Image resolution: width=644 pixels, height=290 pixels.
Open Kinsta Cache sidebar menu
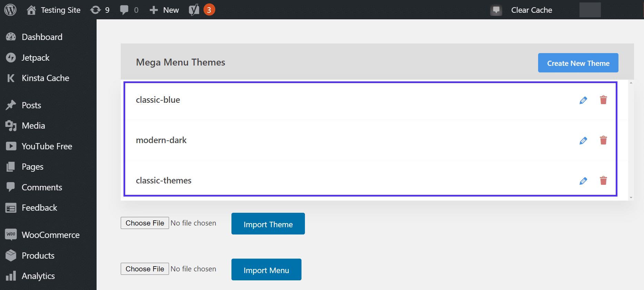[45, 78]
